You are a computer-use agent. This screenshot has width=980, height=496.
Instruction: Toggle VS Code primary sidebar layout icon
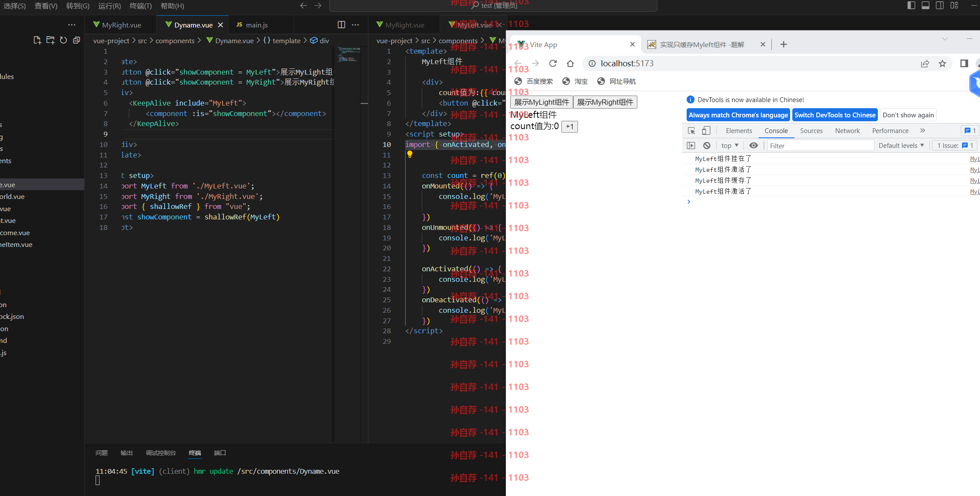911,5
